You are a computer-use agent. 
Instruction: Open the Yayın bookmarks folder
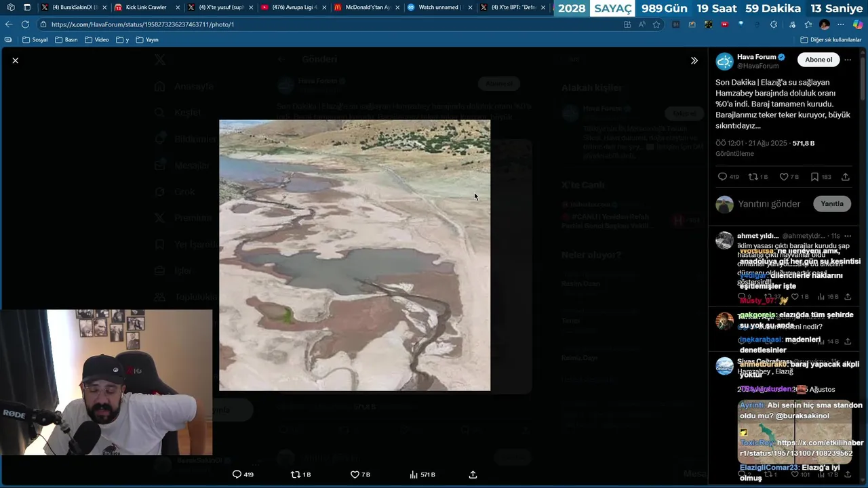click(x=147, y=40)
